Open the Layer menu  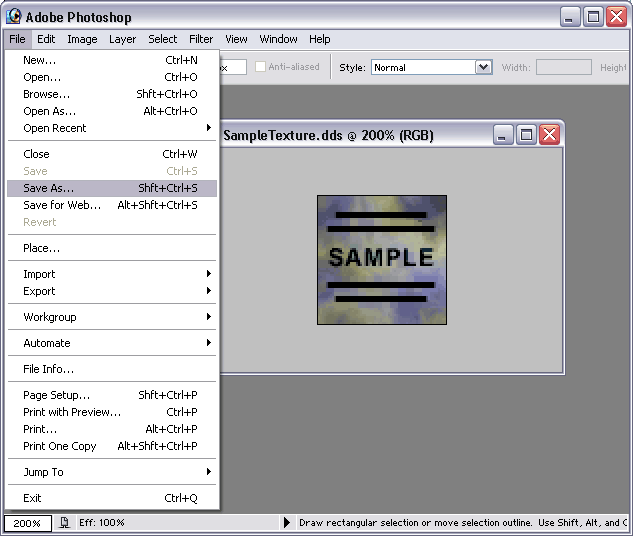(x=122, y=39)
